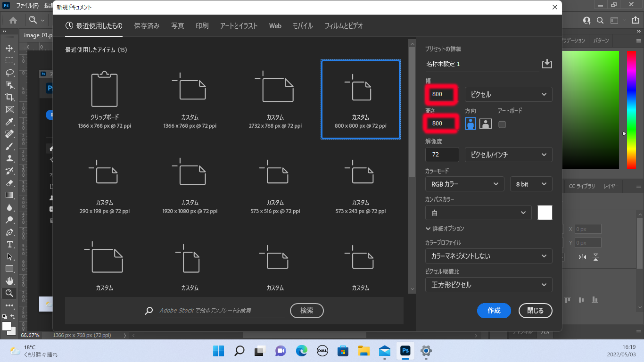Open the レイヤー panel tab

point(611,186)
